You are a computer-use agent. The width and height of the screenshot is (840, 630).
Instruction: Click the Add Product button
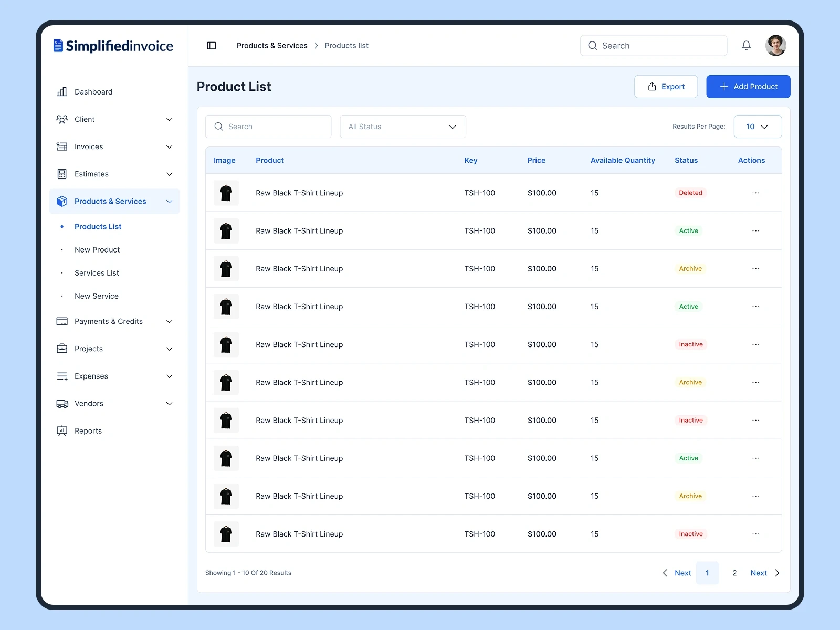[748, 86]
